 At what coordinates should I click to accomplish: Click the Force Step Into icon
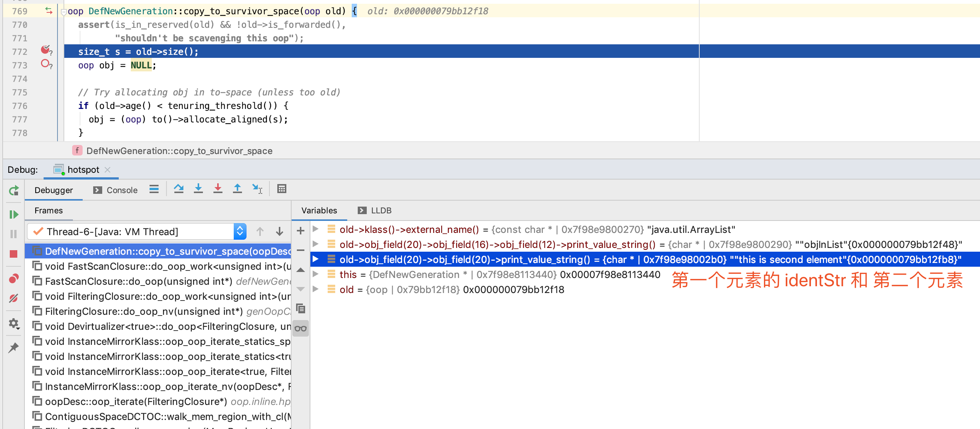point(218,189)
